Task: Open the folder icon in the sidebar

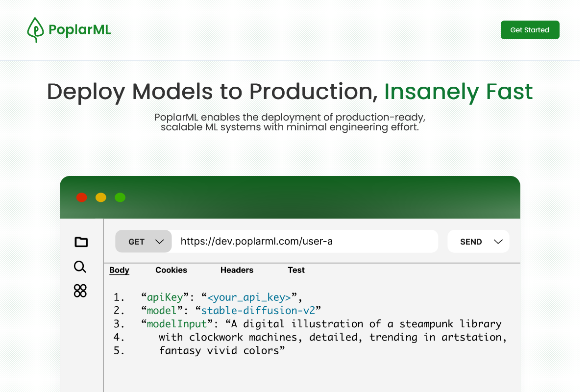Action: 81,242
